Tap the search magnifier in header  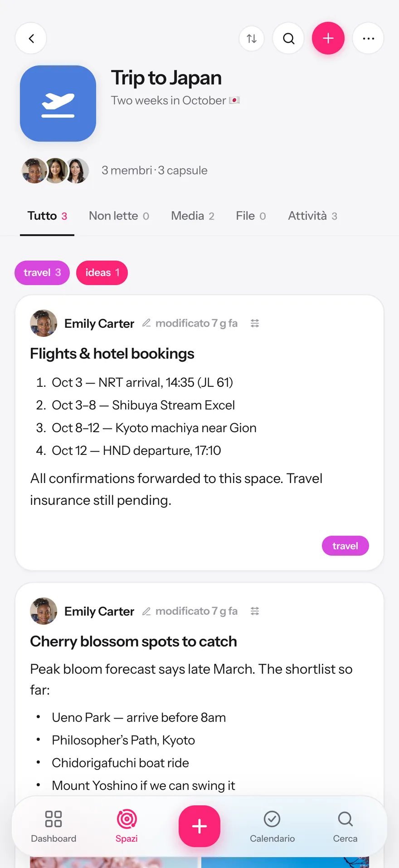click(x=288, y=38)
